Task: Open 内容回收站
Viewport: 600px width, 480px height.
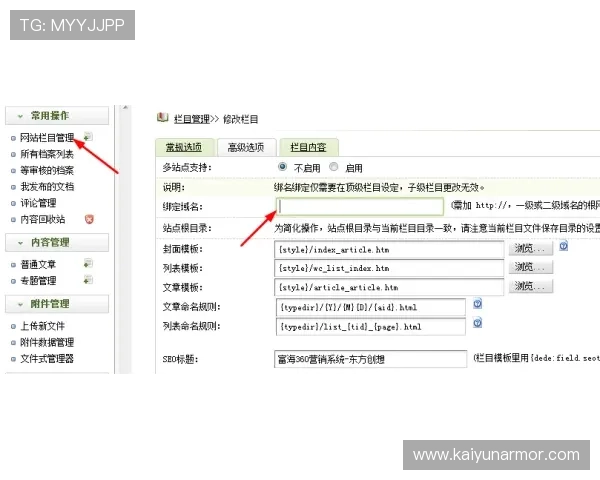Action: click(x=42, y=219)
